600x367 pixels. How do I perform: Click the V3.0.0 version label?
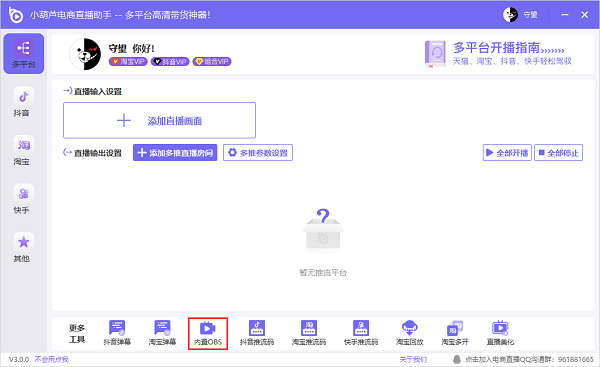point(19,359)
